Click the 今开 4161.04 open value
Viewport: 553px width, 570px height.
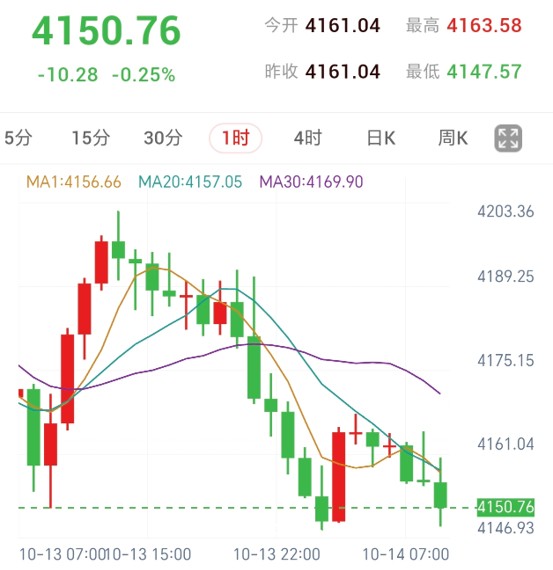click(342, 26)
